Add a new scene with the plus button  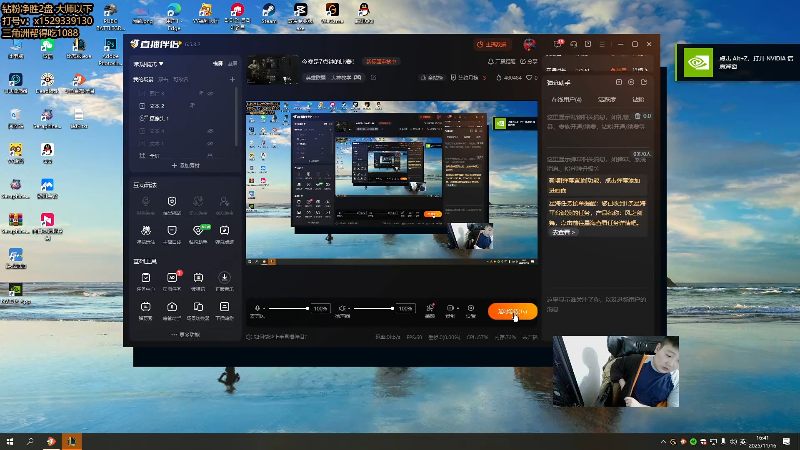point(232,80)
